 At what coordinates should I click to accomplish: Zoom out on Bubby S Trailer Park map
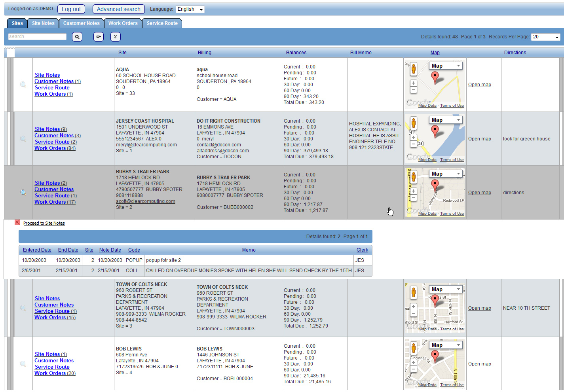(414, 198)
